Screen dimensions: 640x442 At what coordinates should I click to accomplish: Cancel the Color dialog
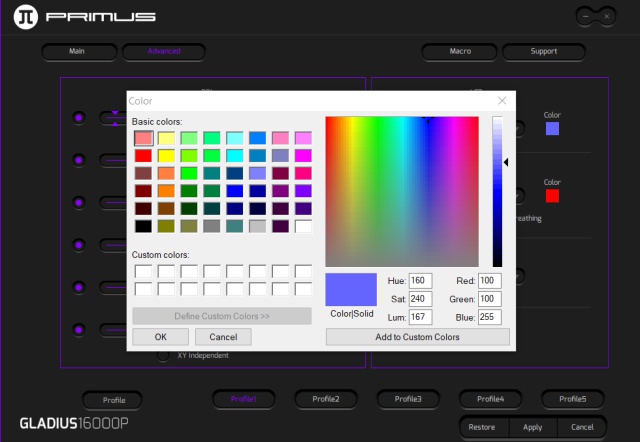point(223,337)
